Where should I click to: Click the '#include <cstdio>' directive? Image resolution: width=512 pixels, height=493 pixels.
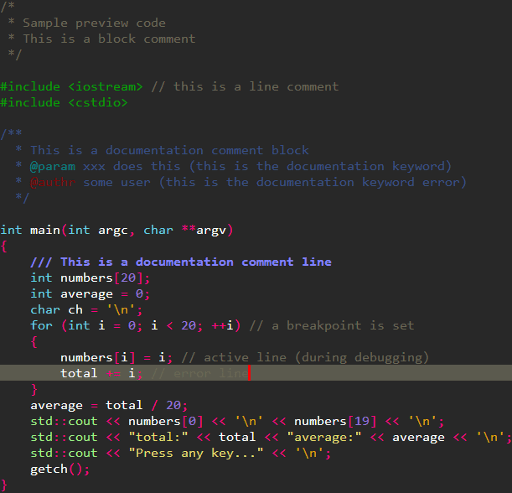64,103
